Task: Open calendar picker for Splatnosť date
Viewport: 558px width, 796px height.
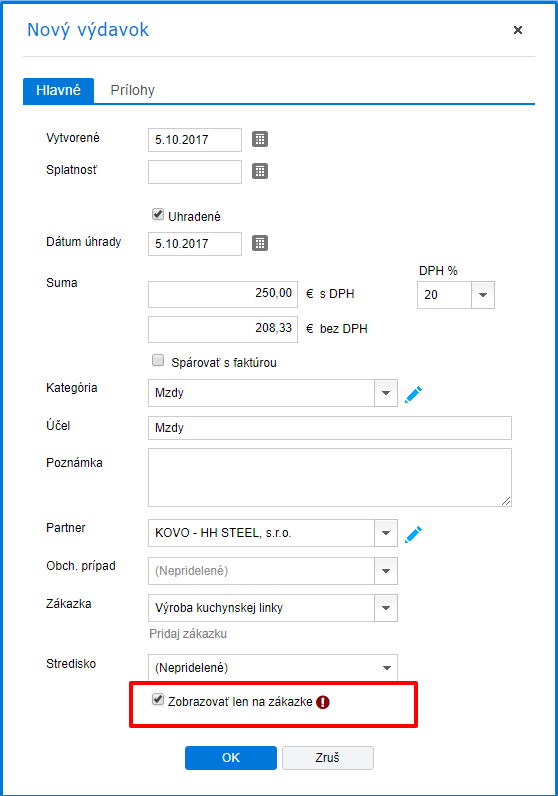Action: click(260, 171)
